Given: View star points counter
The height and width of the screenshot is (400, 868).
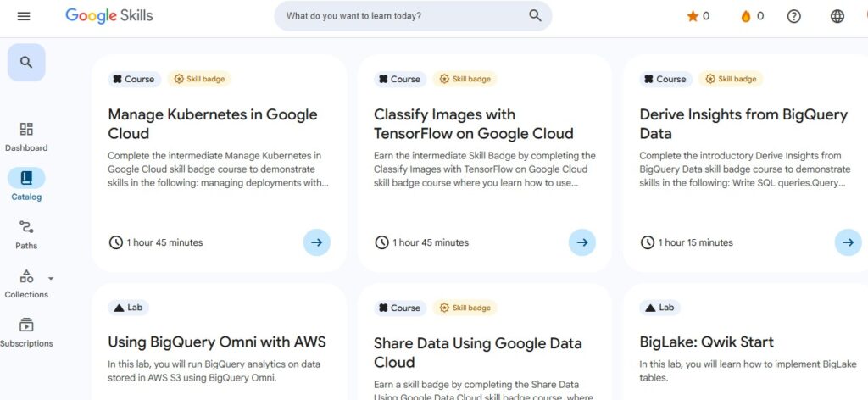Looking at the screenshot, I should pos(698,16).
